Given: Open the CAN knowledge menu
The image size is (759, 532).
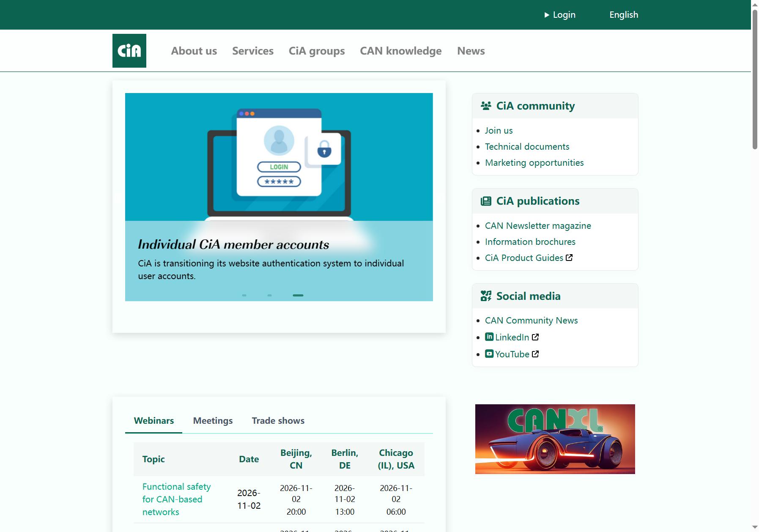Looking at the screenshot, I should pos(401,51).
